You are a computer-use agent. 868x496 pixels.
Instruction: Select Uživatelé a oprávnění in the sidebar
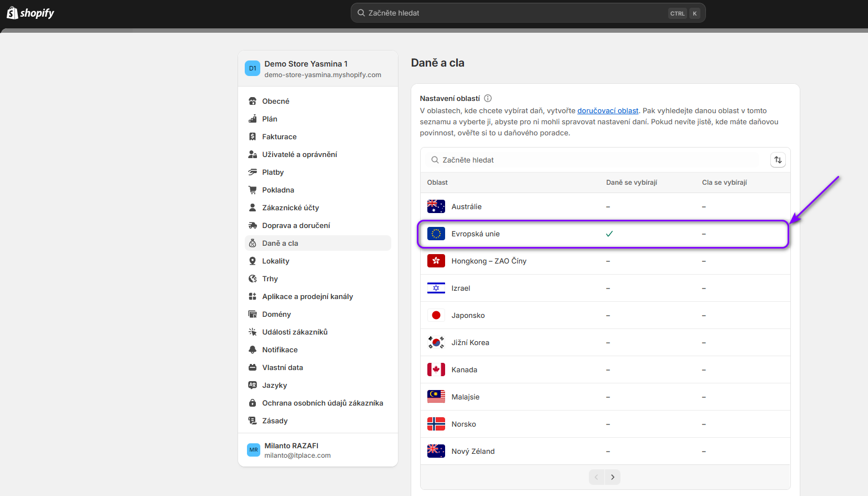click(x=299, y=154)
